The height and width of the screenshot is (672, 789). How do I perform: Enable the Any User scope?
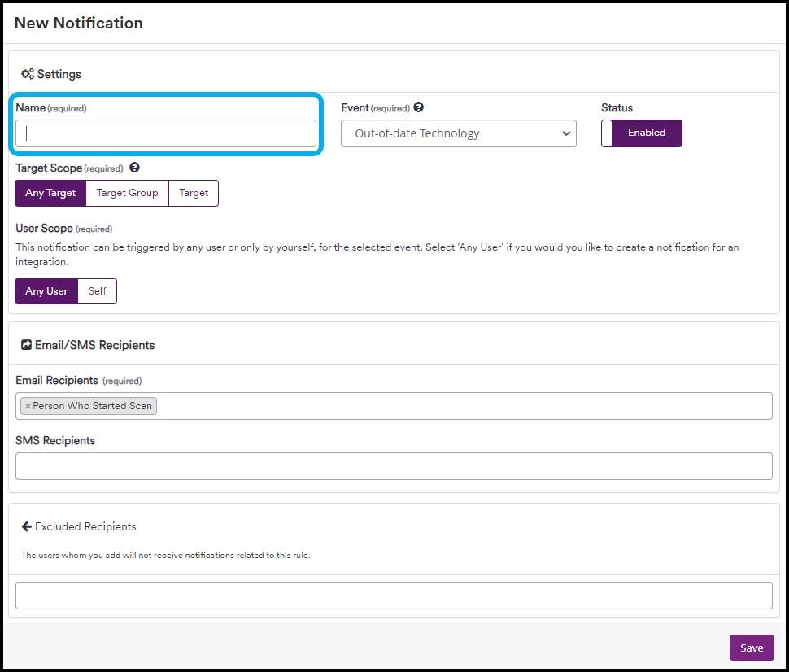46,290
